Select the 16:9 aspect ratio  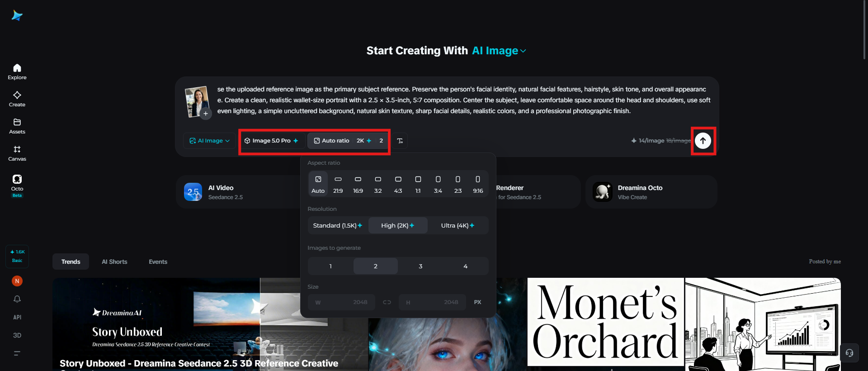click(358, 184)
